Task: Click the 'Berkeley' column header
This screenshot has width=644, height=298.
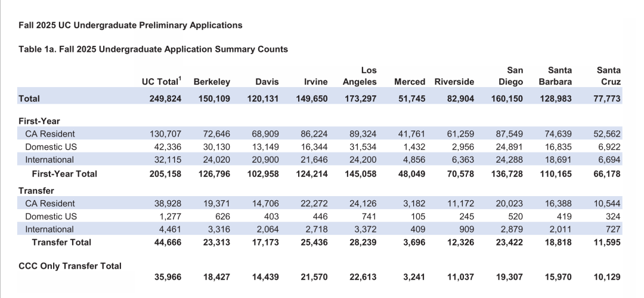Action: (x=212, y=82)
